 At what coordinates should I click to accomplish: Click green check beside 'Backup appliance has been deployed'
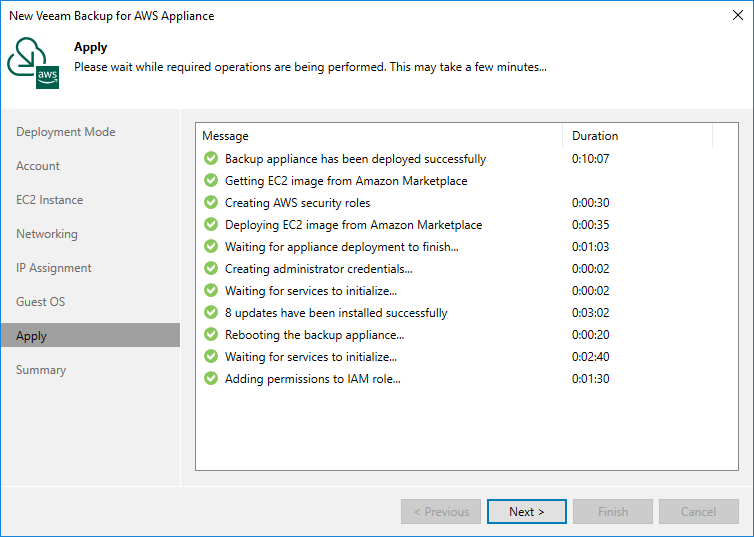[211, 159]
